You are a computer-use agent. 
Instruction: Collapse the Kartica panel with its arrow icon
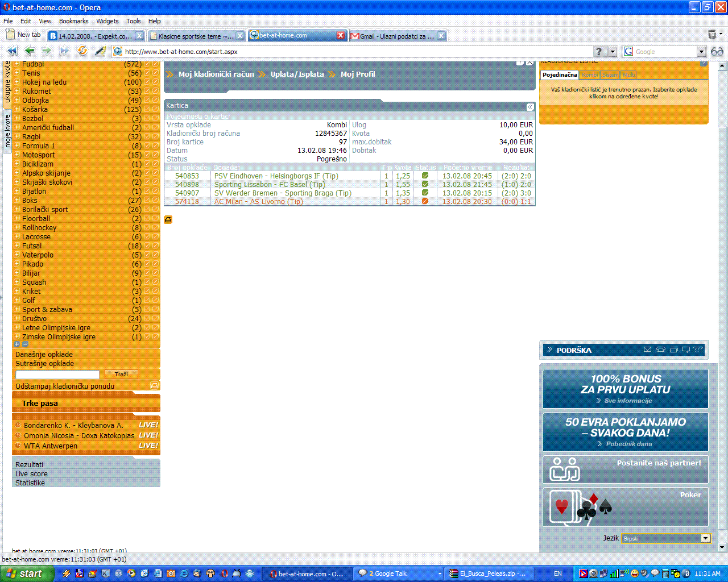[x=530, y=106]
